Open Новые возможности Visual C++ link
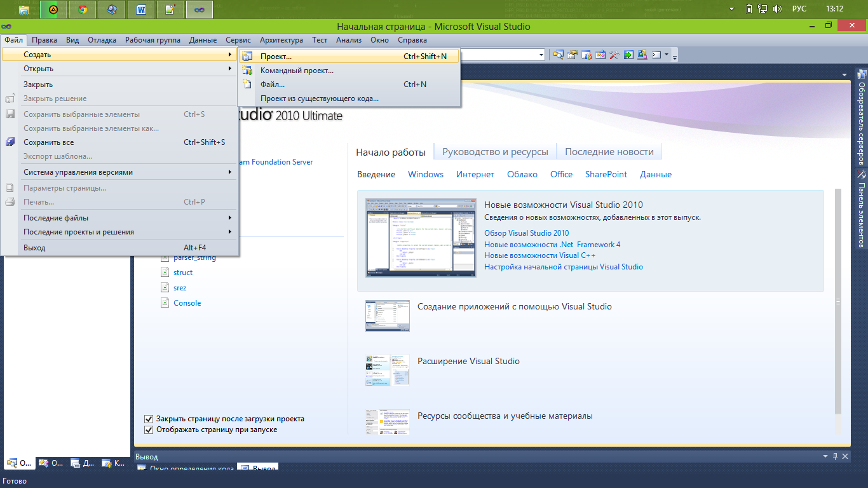 (x=539, y=255)
